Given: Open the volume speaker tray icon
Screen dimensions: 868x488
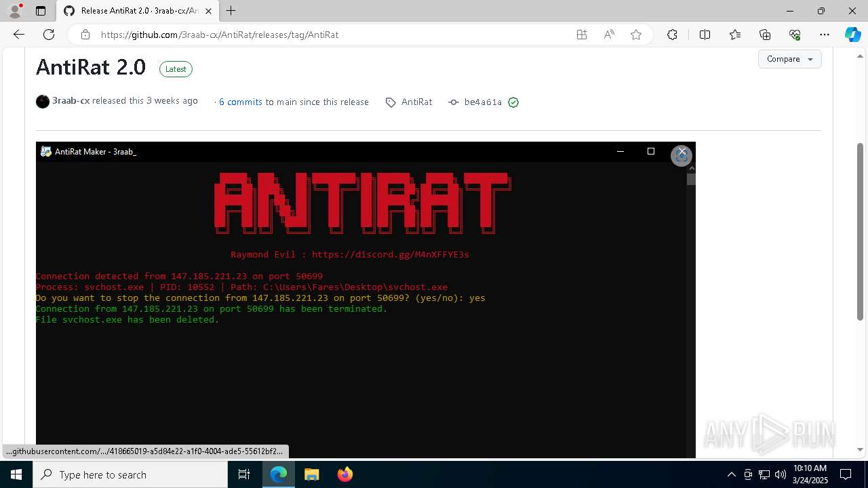Looking at the screenshot, I should coord(781,474).
